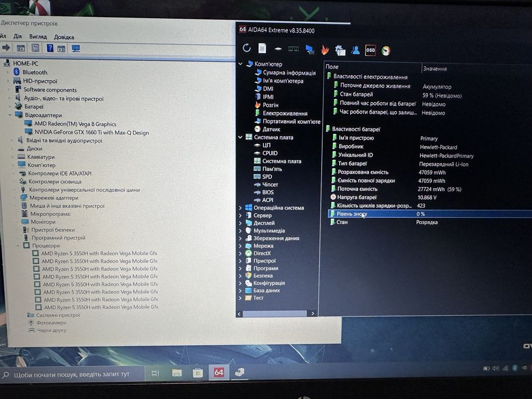532x399 pixels.
Task: Select CPUID in AIDA64 tree
Action: (270, 153)
